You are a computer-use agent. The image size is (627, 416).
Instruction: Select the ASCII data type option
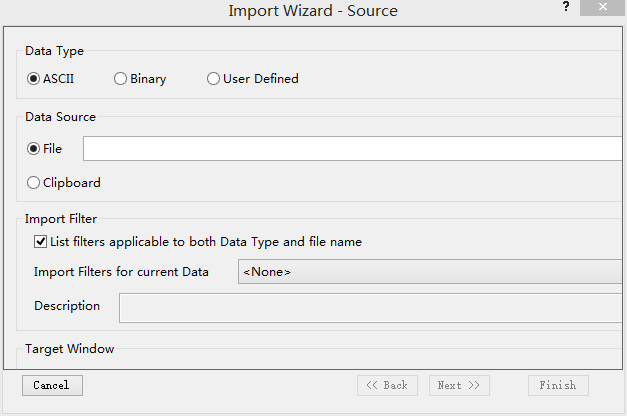pyautogui.click(x=34, y=79)
